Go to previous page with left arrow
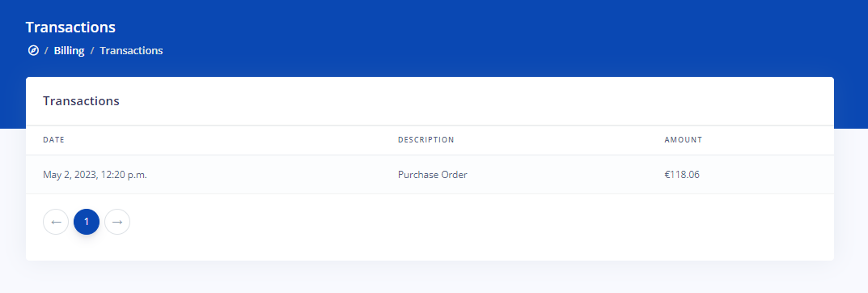This screenshot has height=293, width=868. (56, 222)
